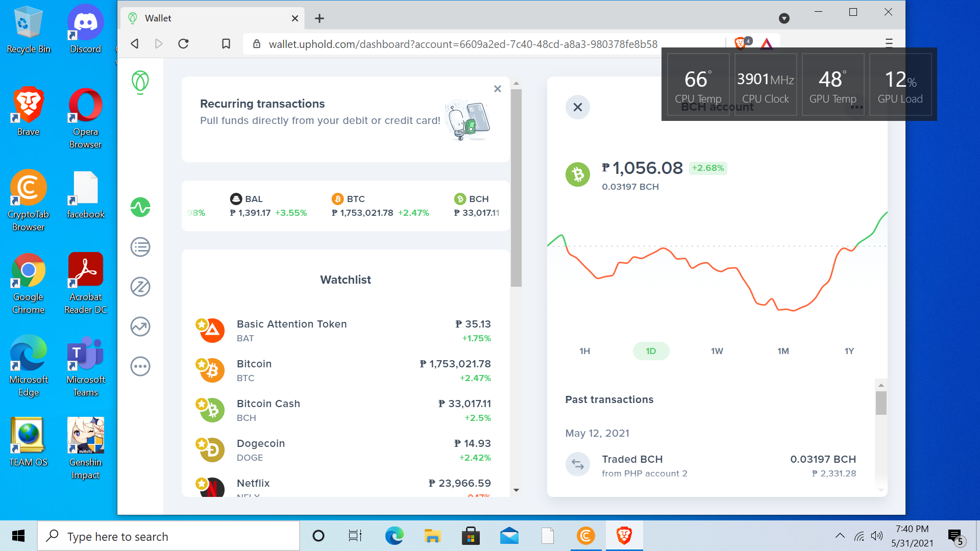Open Task View from the taskbar
The image size is (980, 551).
click(x=355, y=536)
